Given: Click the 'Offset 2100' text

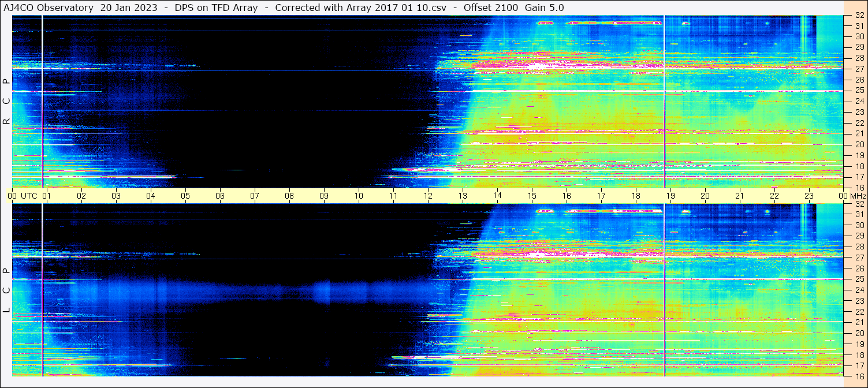Looking at the screenshot, I should pyautogui.click(x=491, y=8).
